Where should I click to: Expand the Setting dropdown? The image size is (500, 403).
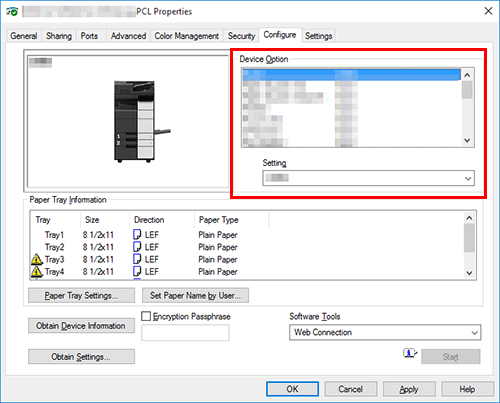point(368,178)
